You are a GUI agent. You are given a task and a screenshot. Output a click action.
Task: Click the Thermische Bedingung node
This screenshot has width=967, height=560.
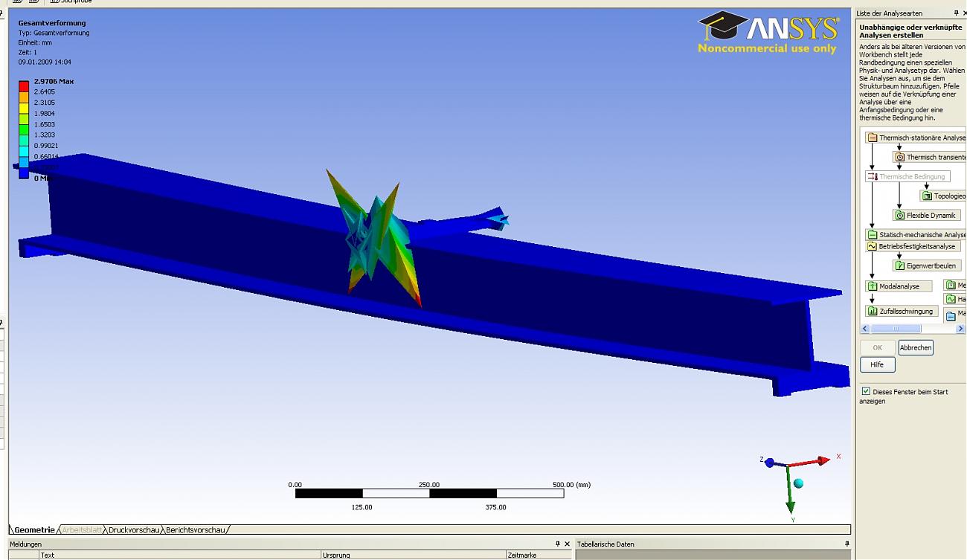tap(907, 177)
